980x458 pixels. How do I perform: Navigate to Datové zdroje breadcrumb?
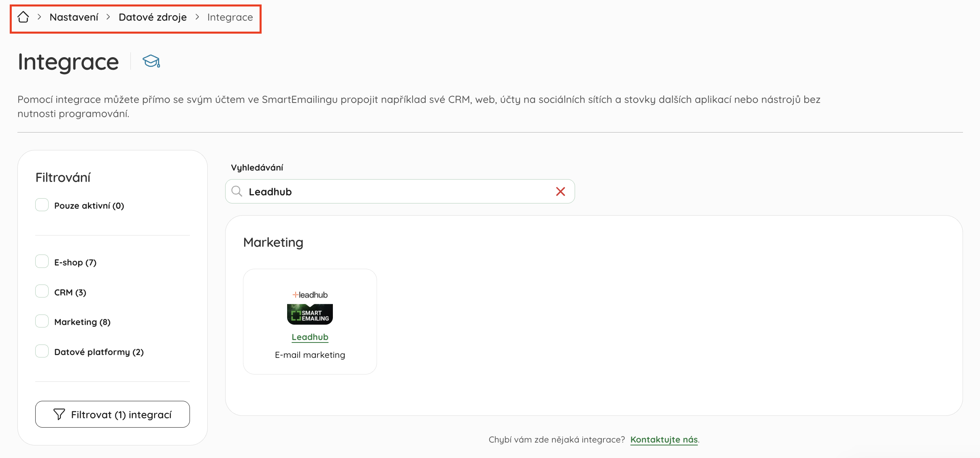coord(153,17)
